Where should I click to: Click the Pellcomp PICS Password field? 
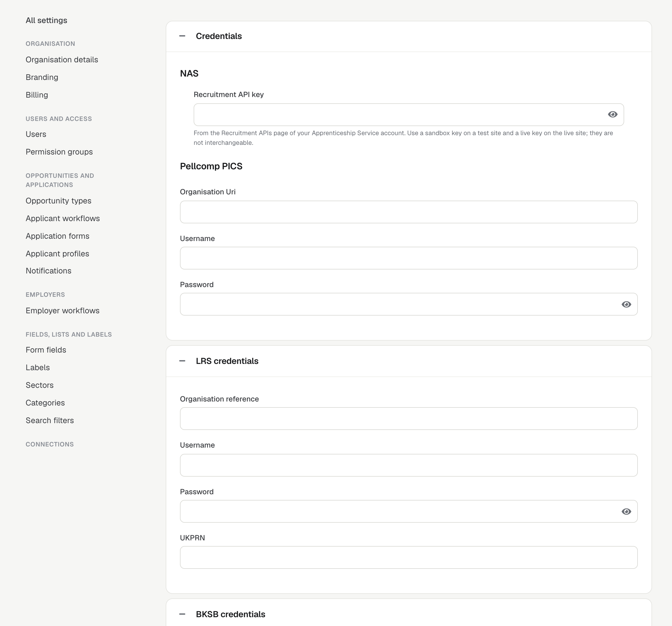pos(408,304)
